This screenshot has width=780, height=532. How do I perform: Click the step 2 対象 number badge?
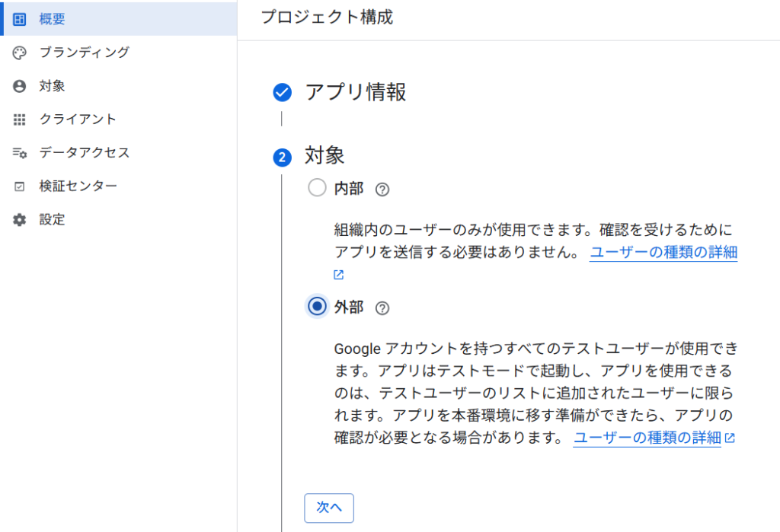282,158
